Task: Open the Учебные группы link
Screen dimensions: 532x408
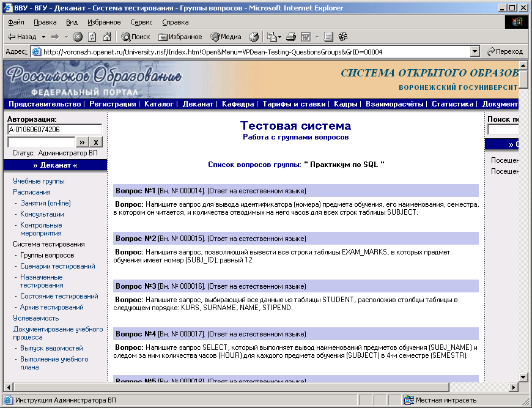Action: click(39, 181)
